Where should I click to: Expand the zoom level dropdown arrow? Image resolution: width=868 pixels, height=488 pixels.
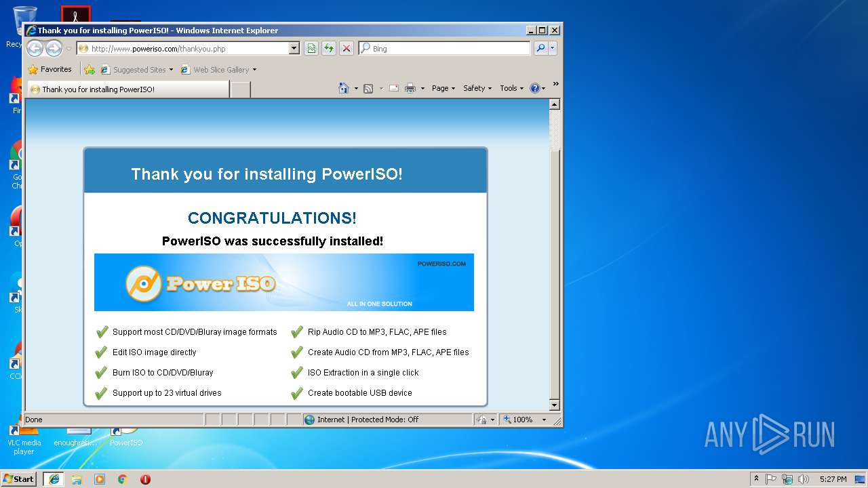coord(544,420)
